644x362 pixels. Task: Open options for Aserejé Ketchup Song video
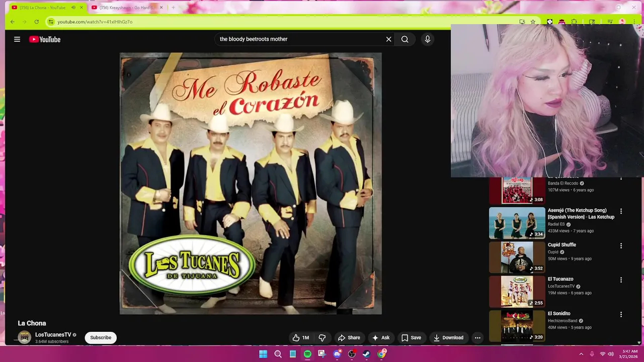[621, 212]
